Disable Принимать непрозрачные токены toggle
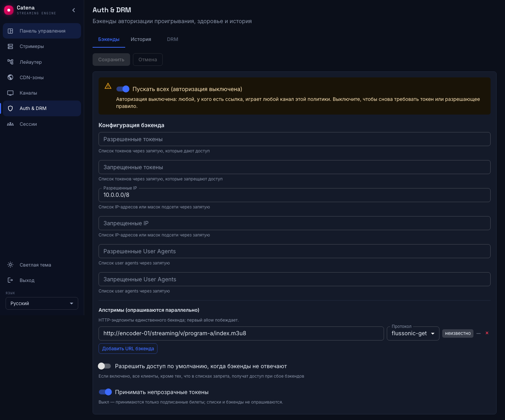This screenshot has width=505, height=420. 105,392
